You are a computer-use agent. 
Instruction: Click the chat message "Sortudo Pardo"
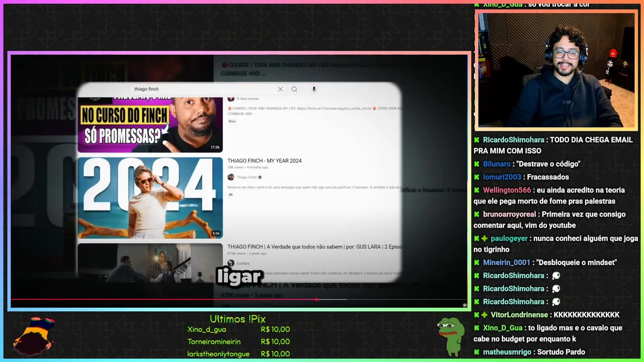coord(561,352)
